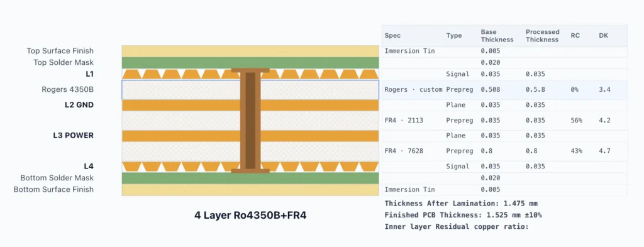Click the L4 layer label
Image resolution: width=644 pixels, height=247 pixels.
point(89,166)
